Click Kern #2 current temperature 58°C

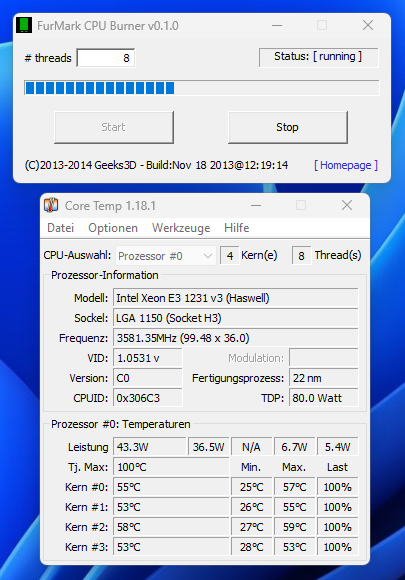[x=171, y=527]
